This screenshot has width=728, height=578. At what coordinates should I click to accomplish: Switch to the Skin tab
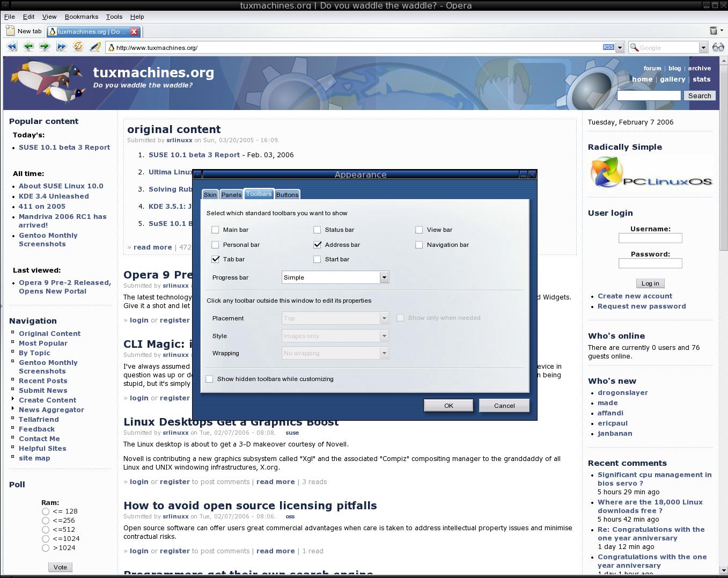pos(210,195)
